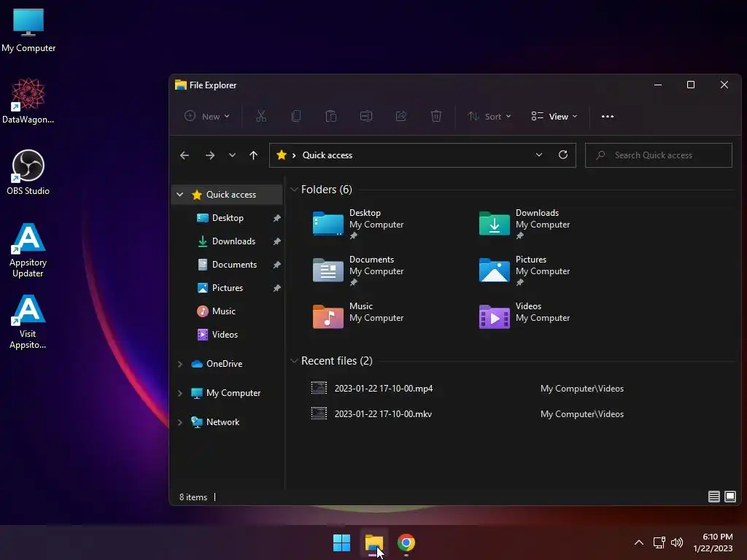Switch to details view in status bar

[x=713, y=497]
